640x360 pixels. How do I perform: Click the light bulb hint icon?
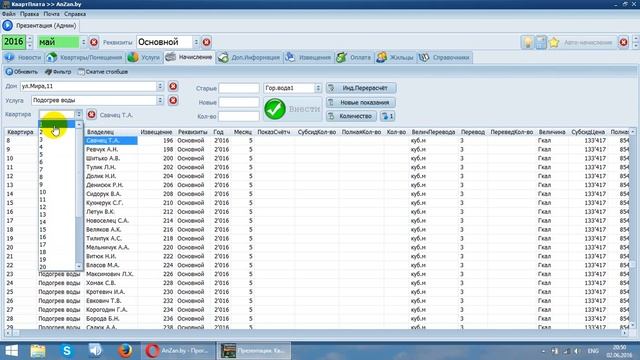527,42
